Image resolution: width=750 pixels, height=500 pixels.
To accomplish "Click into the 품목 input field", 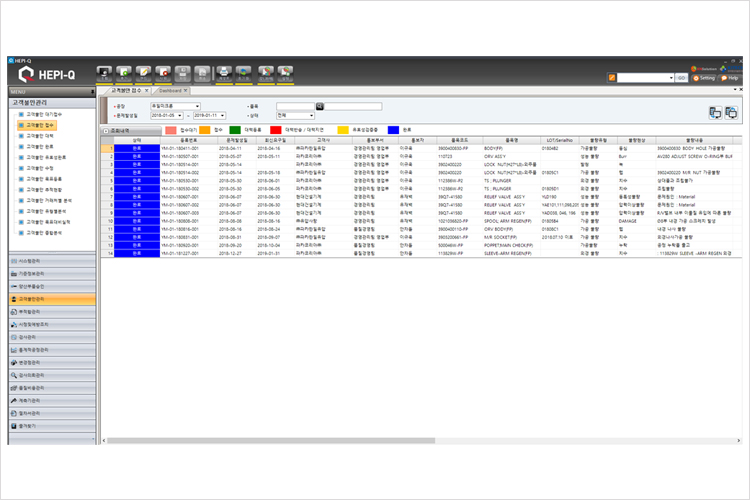I will point(295,105).
